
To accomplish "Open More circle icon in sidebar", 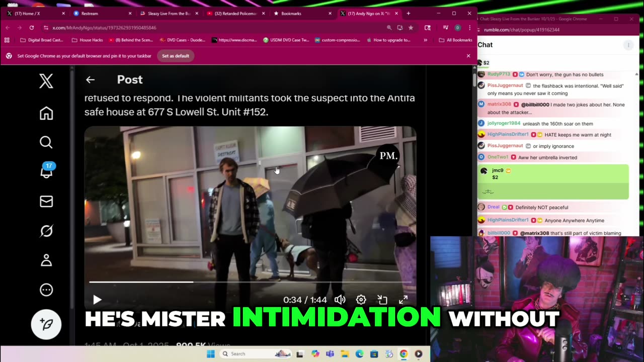I will point(46,290).
